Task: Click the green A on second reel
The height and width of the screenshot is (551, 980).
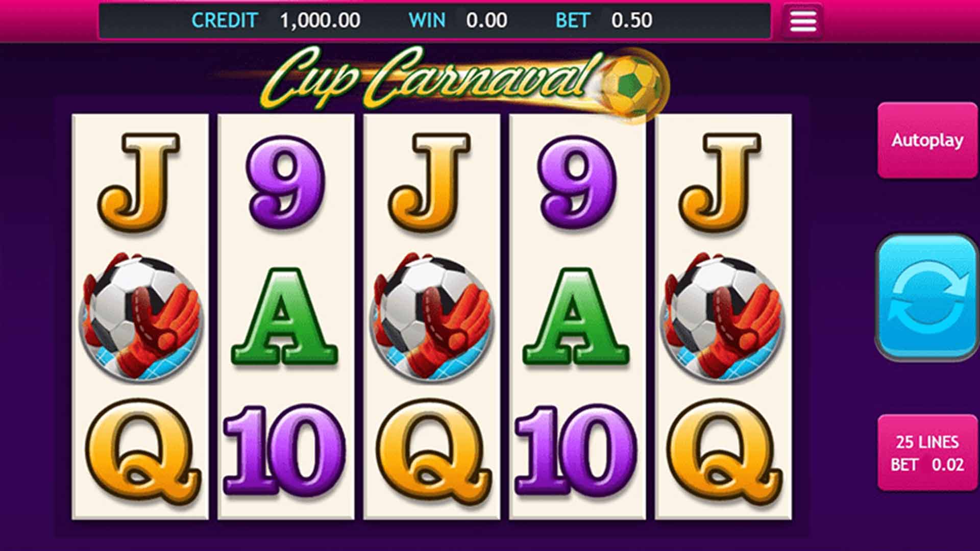Action: click(x=285, y=316)
